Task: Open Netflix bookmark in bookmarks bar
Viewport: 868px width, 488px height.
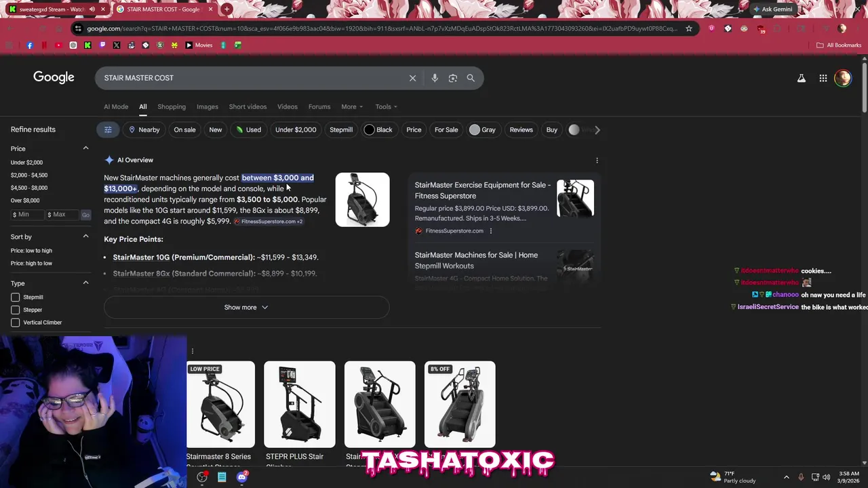Action: tap(45, 45)
